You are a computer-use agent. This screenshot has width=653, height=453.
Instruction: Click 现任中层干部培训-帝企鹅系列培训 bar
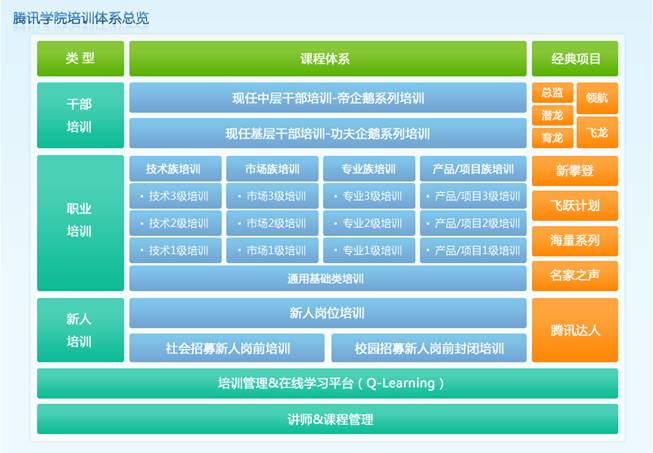(327, 98)
